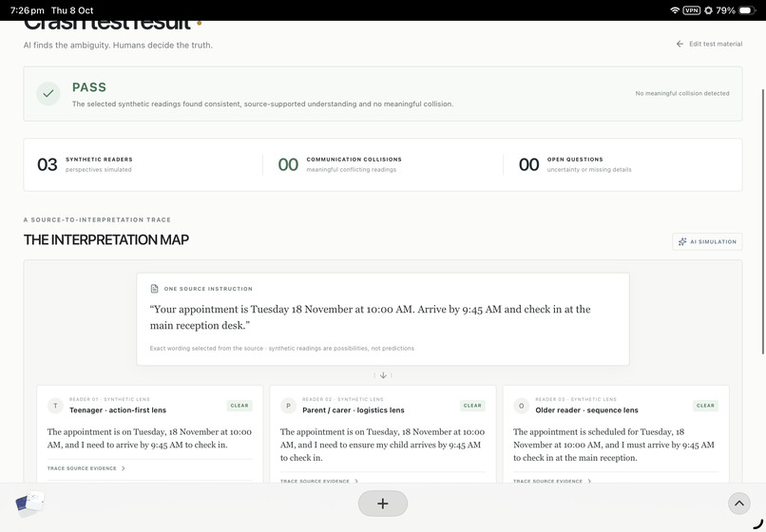Tap the Wi-Fi status icon

click(x=675, y=10)
